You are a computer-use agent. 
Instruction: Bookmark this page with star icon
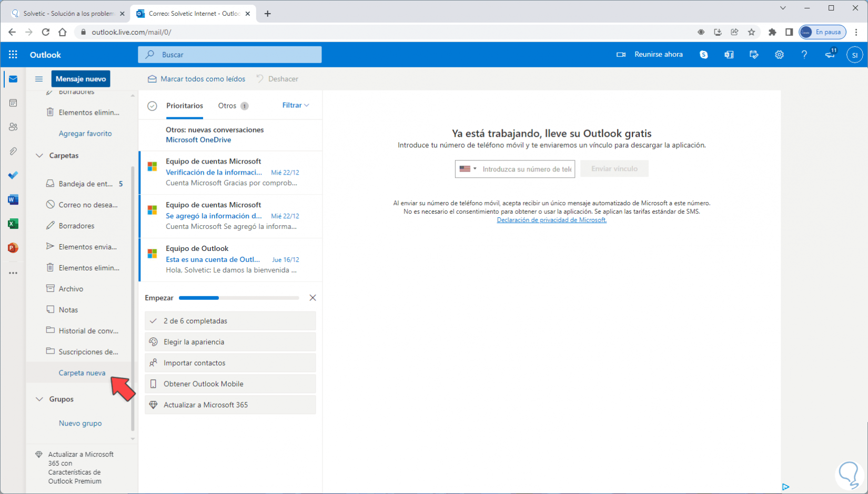pyautogui.click(x=751, y=32)
